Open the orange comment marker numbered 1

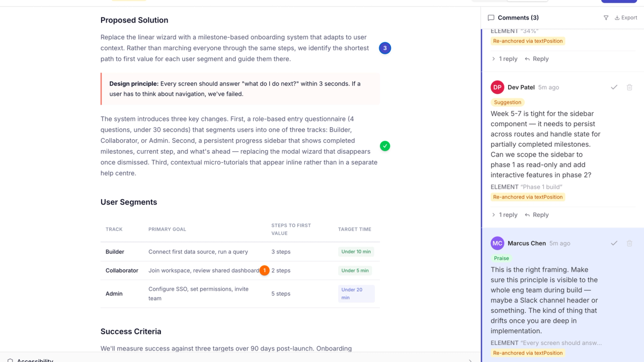tap(264, 270)
